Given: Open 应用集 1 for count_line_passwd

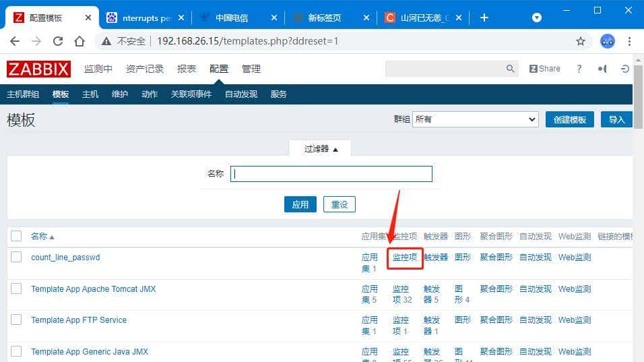Looking at the screenshot, I should [370, 262].
